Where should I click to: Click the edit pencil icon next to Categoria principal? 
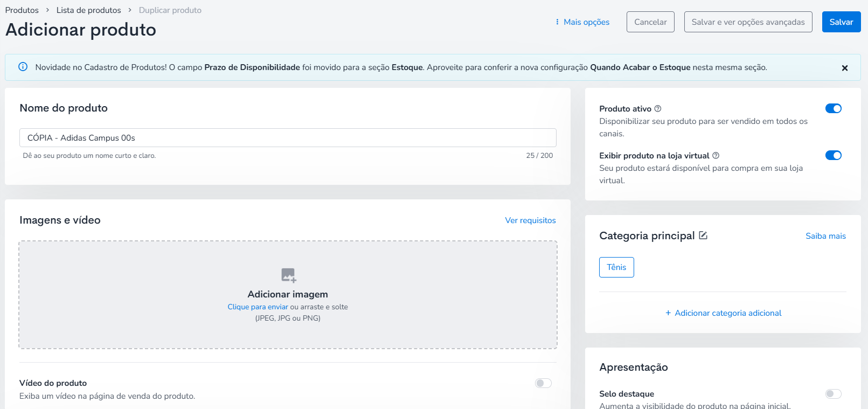click(x=703, y=235)
